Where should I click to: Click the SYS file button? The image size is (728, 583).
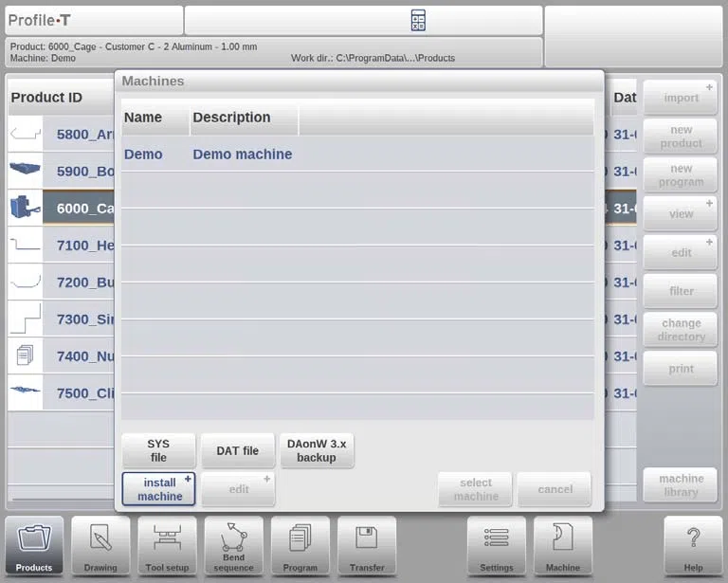pyautogui.click(x=158, y=450)
